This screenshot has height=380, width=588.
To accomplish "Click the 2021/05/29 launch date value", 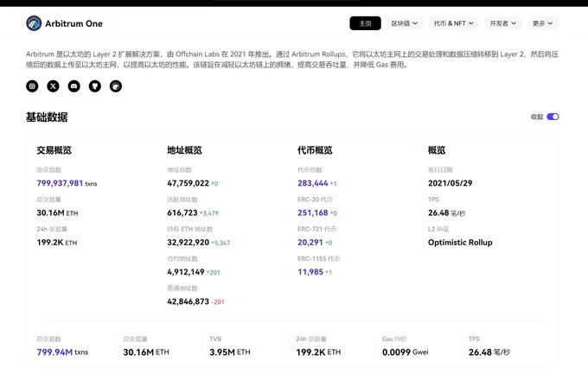I will pyautogui.click(x=450, y=183).
